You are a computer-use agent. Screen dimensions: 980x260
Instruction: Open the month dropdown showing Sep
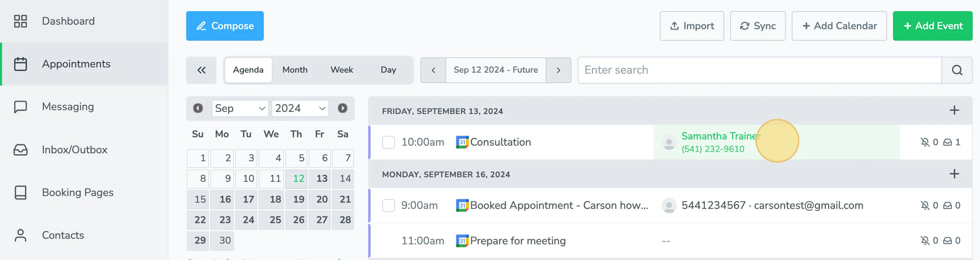tap(240, 108)
